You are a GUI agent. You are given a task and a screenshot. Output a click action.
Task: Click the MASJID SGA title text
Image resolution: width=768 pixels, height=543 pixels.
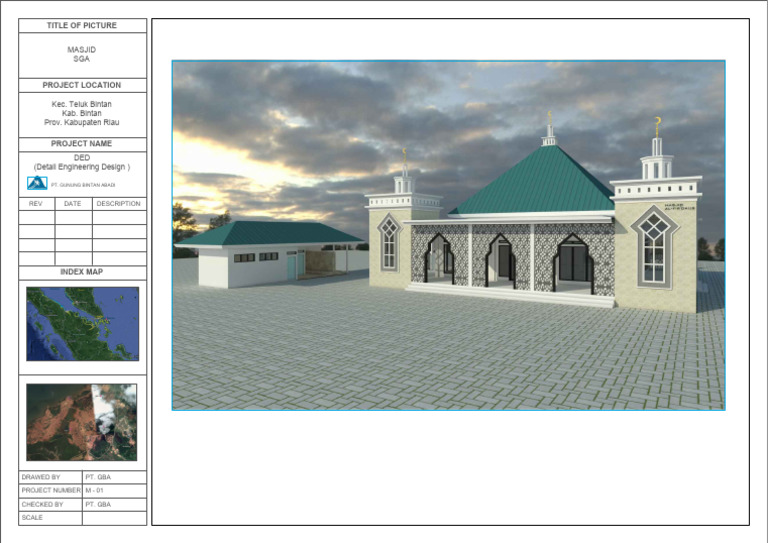tap(81, 54)
